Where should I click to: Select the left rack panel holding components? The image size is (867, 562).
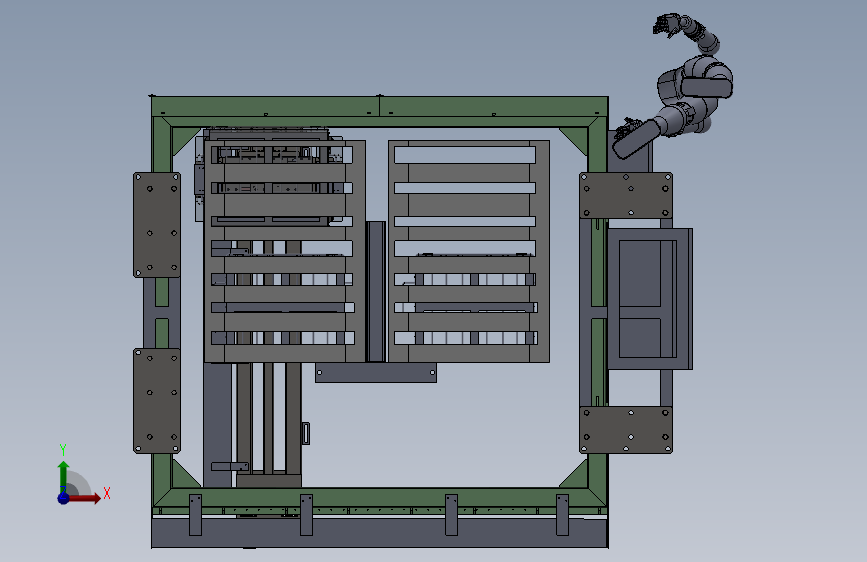coord(285,252)
